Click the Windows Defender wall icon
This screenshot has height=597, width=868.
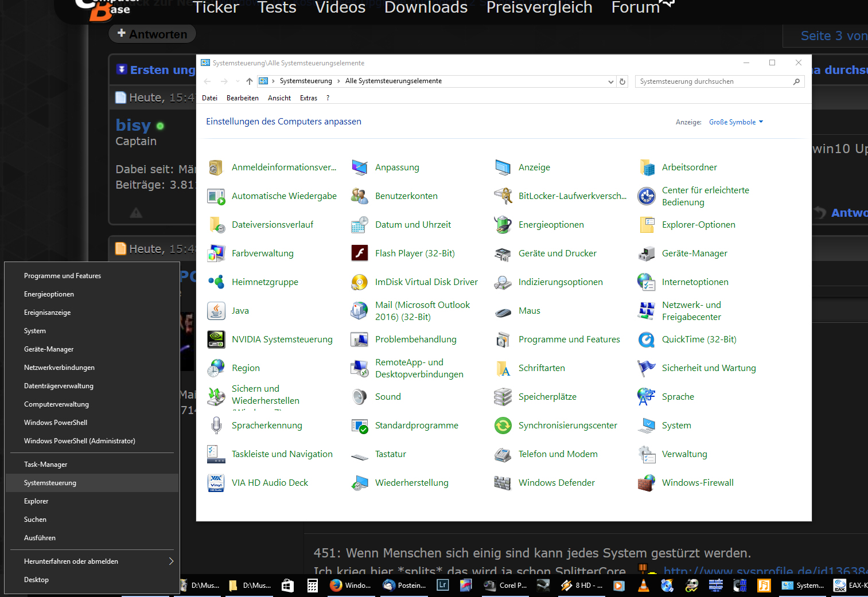click(x=503, y=483)
